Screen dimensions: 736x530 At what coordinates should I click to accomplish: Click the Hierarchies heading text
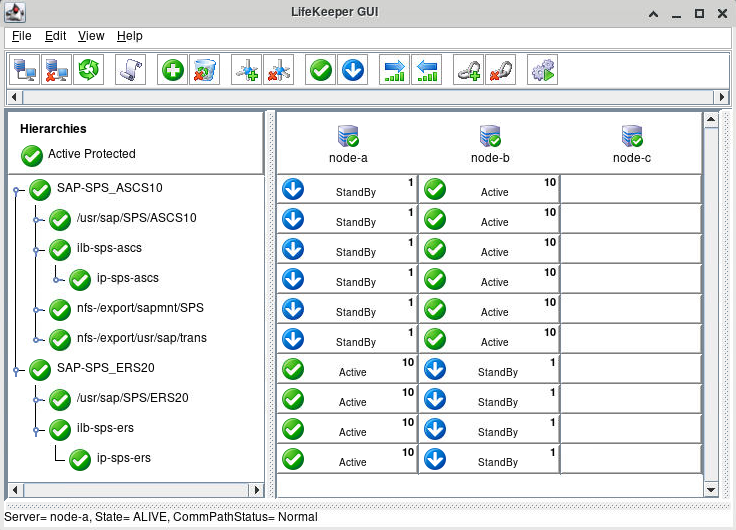click(53, 129)
